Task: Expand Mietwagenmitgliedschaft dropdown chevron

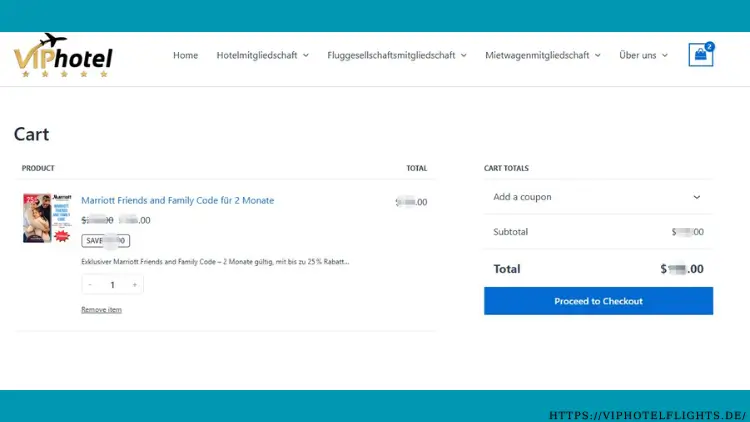Action: point(597,56)
